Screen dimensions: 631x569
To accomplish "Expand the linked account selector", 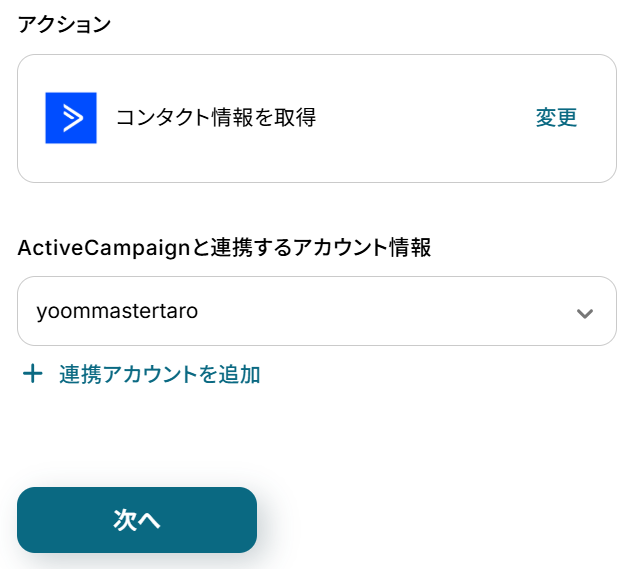I will coord(585,313).
